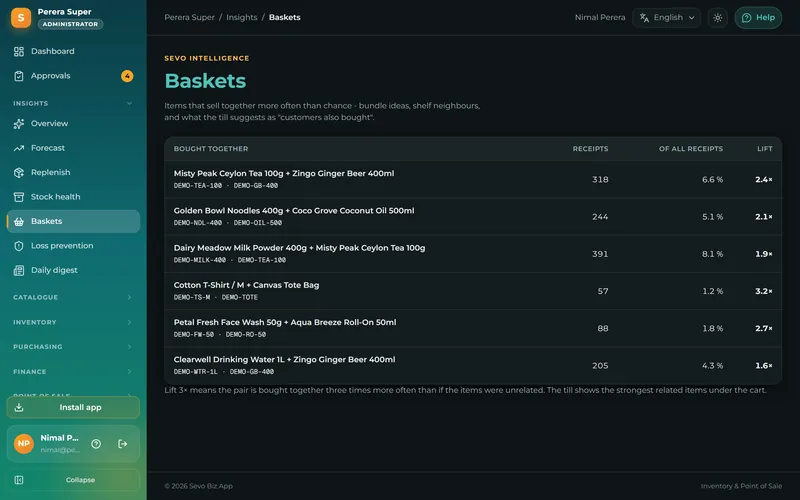The image size is (800, 500).
Task: Select the Cotton T-Shirt + Canvas Tote Bag row
Action: 473,291
